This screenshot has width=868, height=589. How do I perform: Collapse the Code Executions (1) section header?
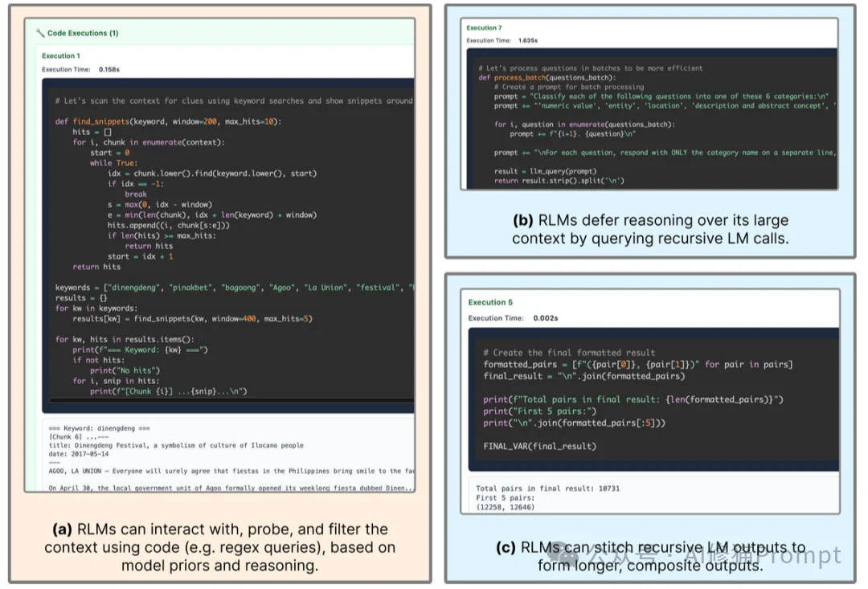(x=82, y=33)
